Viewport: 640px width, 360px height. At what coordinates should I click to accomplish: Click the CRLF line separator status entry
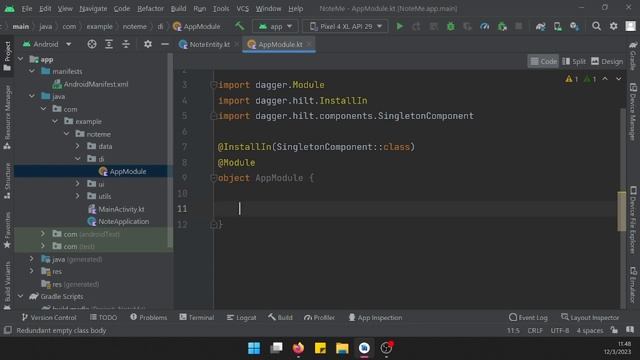pyautogui.click(x=535, y=331)
